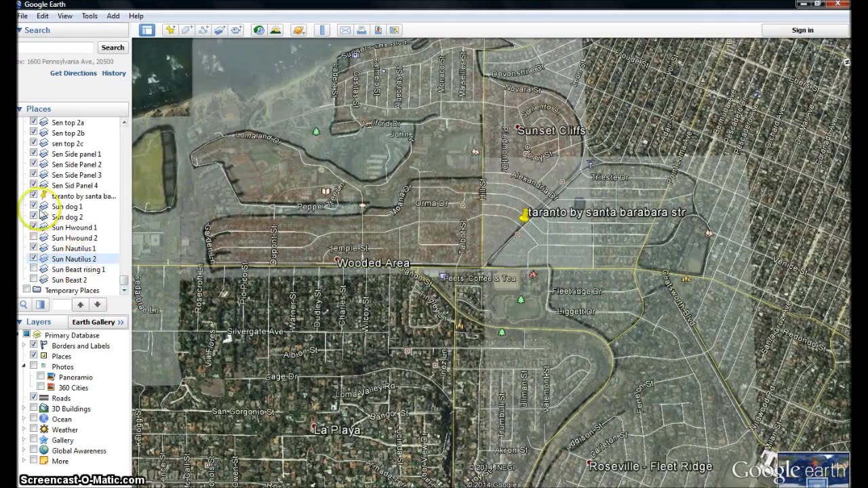This screenshot has height=488, width=868.
Task: Add a polygon using the toolbar icon
Action: point(186,30)
